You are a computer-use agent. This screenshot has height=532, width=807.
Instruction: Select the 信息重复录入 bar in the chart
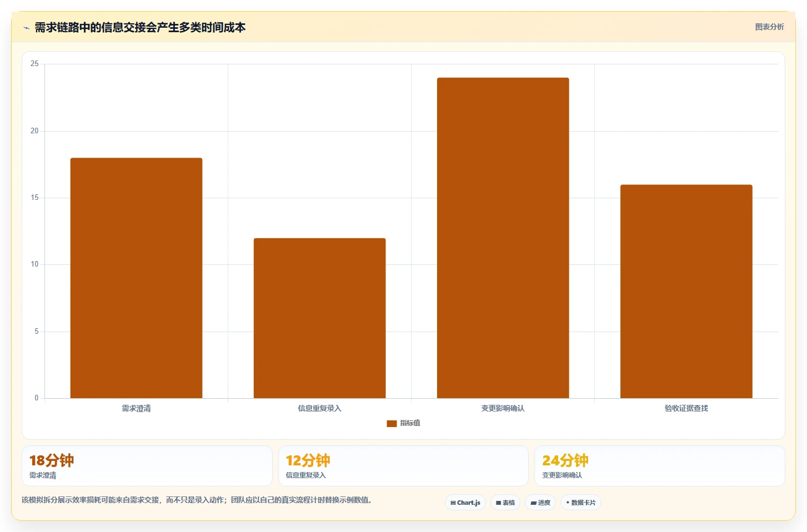point(319,318)
